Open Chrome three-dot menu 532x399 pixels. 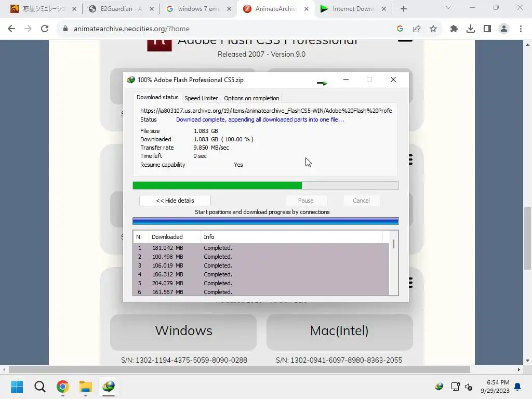pos(521,29)
